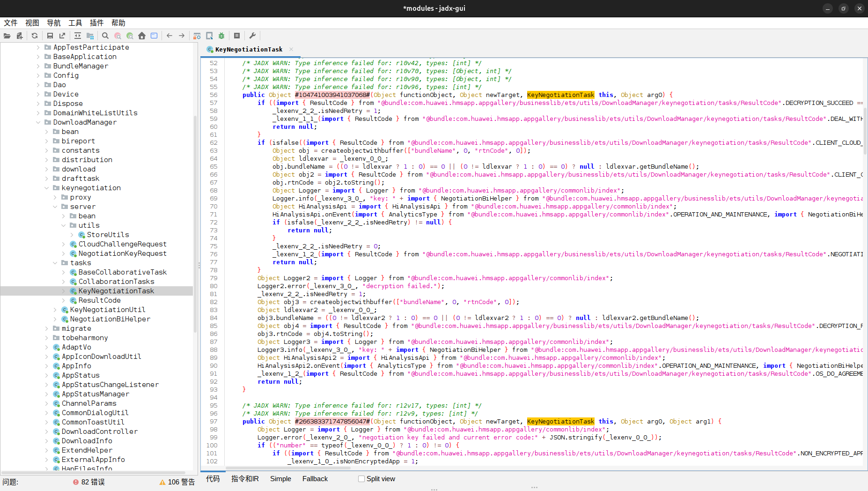Click the tree panel vertical scrollbar
This screenshot has width=868, height=491.
tap(195, 225)
